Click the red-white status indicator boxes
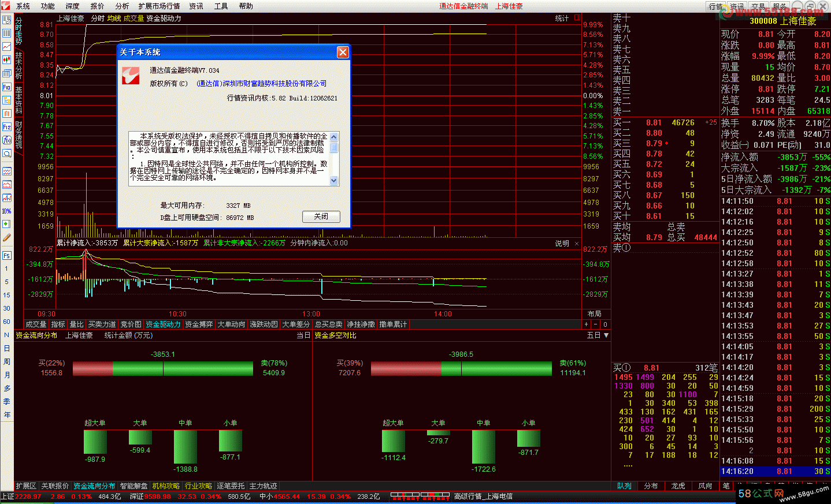The width and height of the screenshot is (831, 504). pyautogui.click(x=420, y=496)
